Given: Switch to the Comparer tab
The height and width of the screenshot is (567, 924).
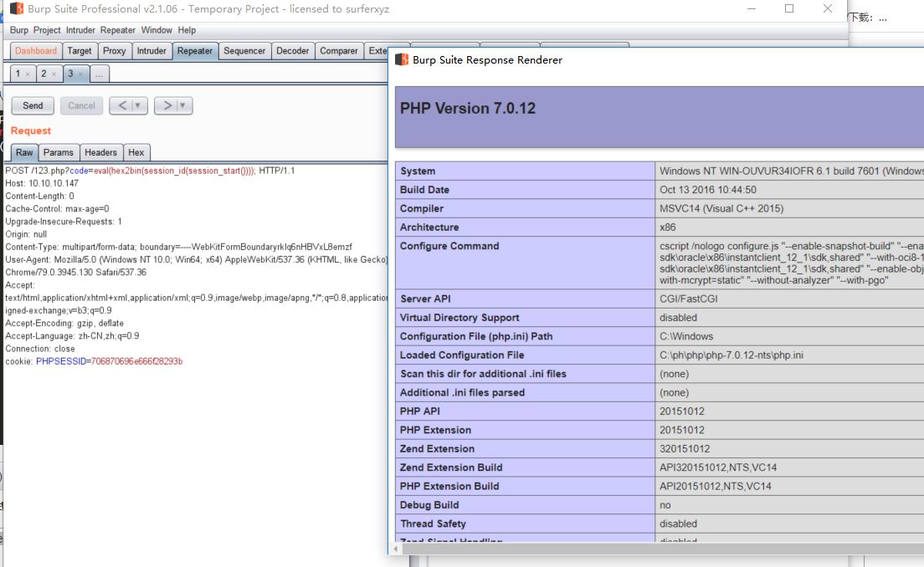Looking at the screenshot, I should click(x=339, y=51).
